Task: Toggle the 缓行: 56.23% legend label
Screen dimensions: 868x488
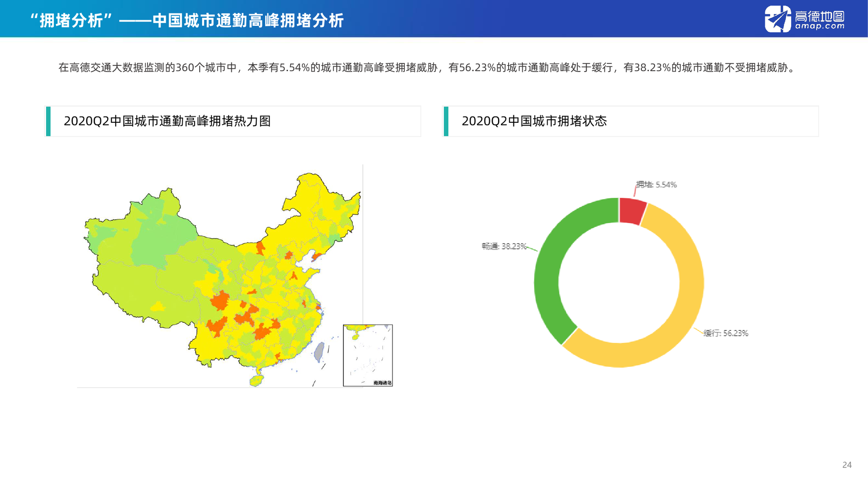Action: coord(726,333)
